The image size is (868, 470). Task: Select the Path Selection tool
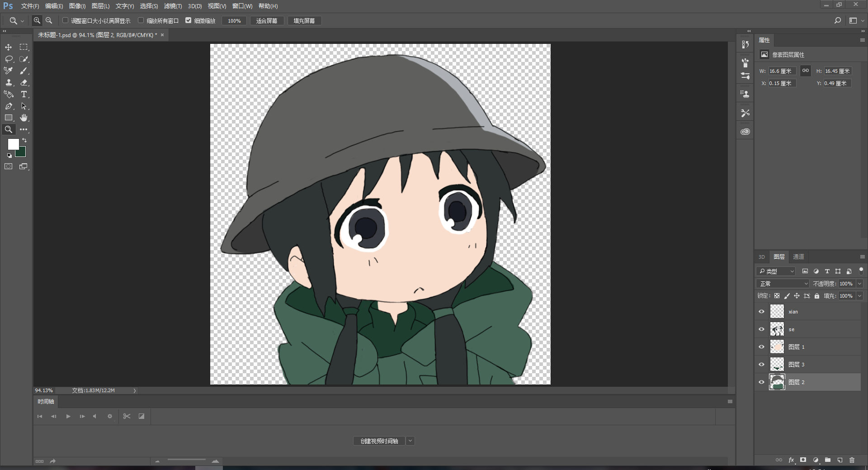[24, 106]
